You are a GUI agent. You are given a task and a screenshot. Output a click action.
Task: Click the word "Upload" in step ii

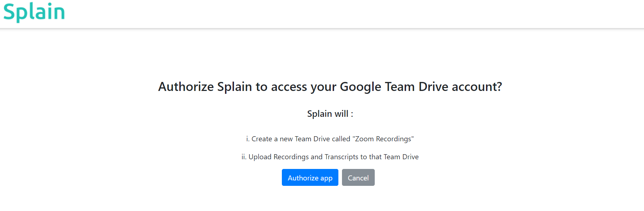pyautogui.click(x=260, y=157)
